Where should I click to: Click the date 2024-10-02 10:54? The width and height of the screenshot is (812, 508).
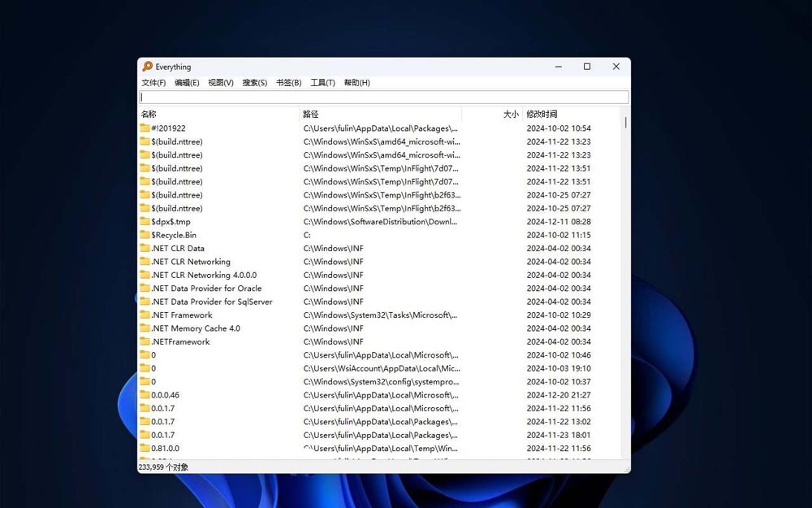[x=559, y=128]
